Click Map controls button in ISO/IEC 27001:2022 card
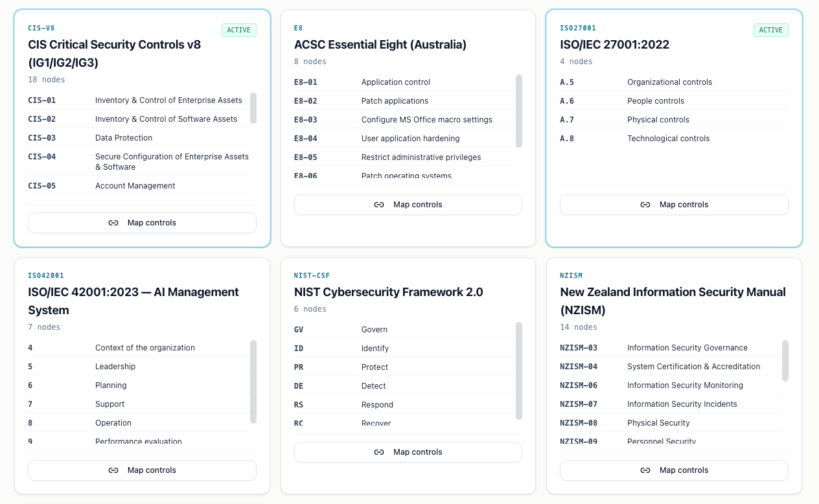Viewport: 819px width, 504px height. pyautogui.click(x=674, y=205)
